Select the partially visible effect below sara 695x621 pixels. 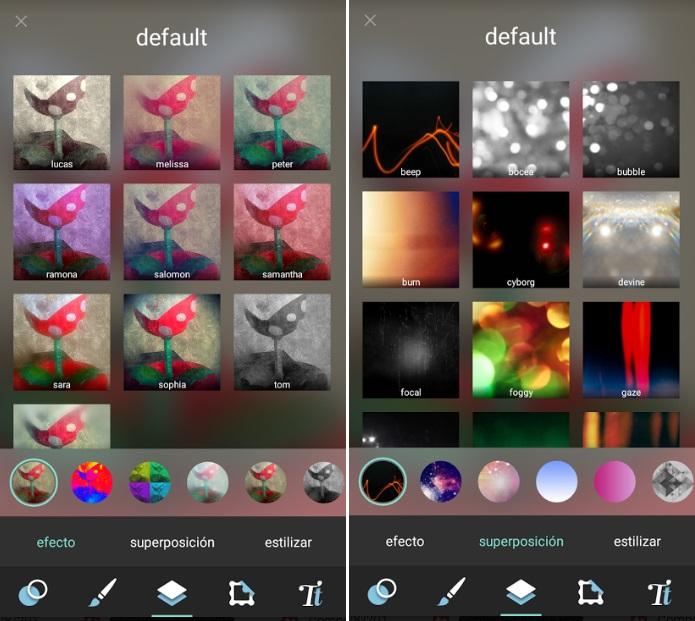[x=62, y=426]
